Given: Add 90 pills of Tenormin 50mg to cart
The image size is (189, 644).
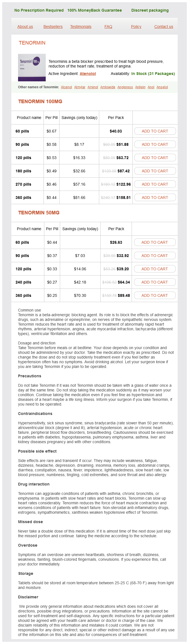Looking at the screenshot, I should pyautogui.click(x=155, y=256).
